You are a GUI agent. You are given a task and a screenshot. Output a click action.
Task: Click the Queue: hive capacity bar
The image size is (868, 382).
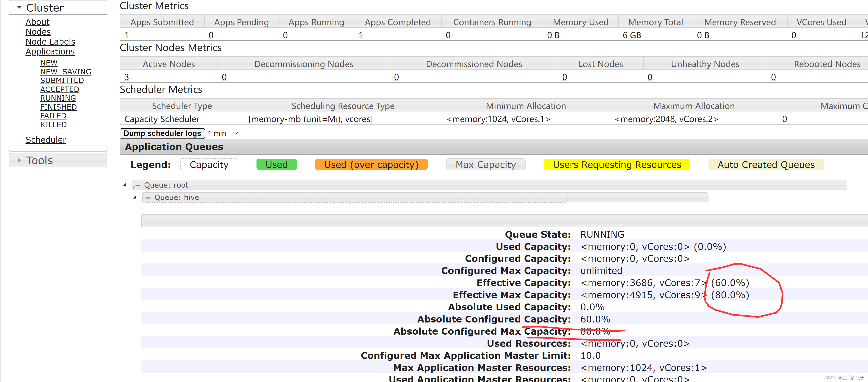click(x=354, y=198)
